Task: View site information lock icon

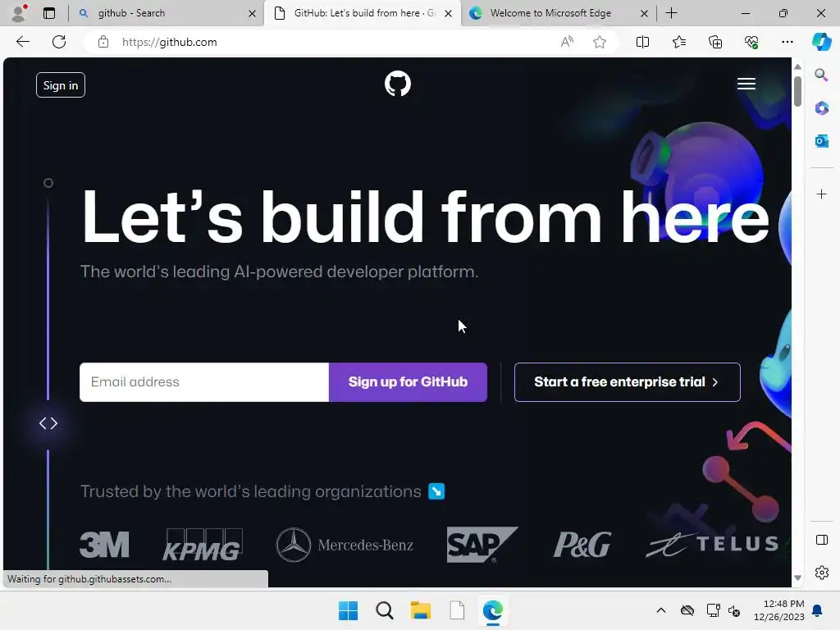Action: pyautogui.click(x=103, y=42)
